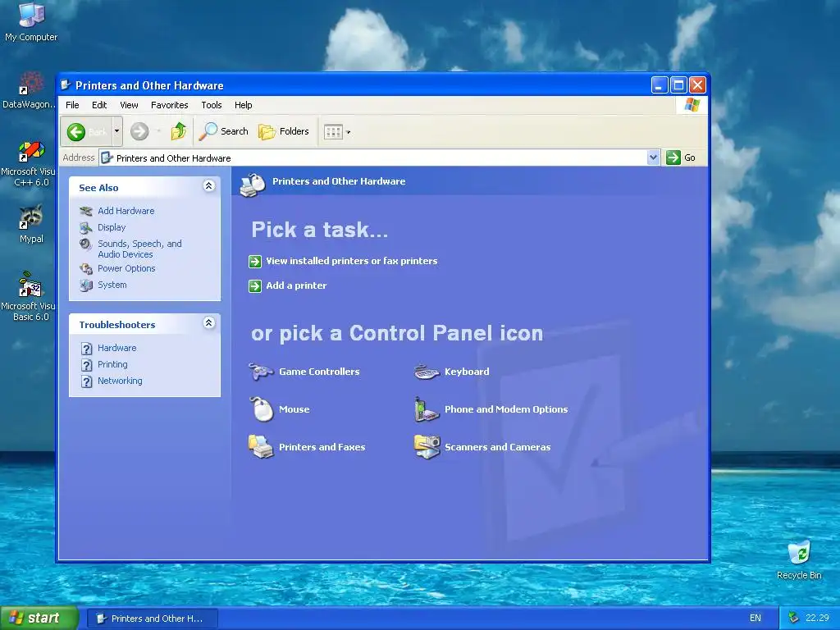
Task: Click the Phone and Modem Options label
Action: (506, 409)
